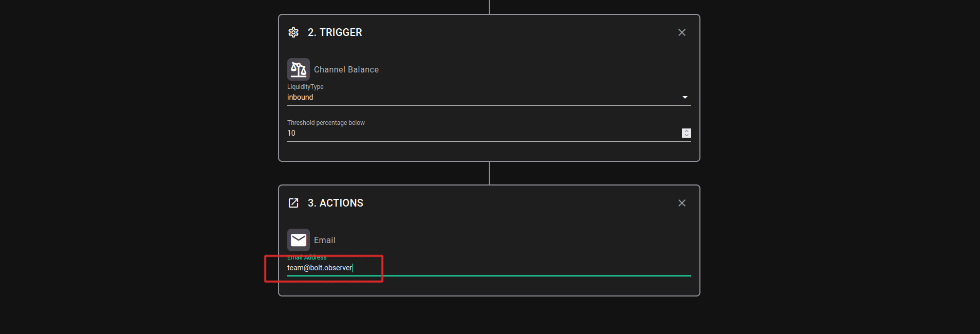980x334 pixels.
Task: Click into the Email Address input field
Action: tap(489, 268)
